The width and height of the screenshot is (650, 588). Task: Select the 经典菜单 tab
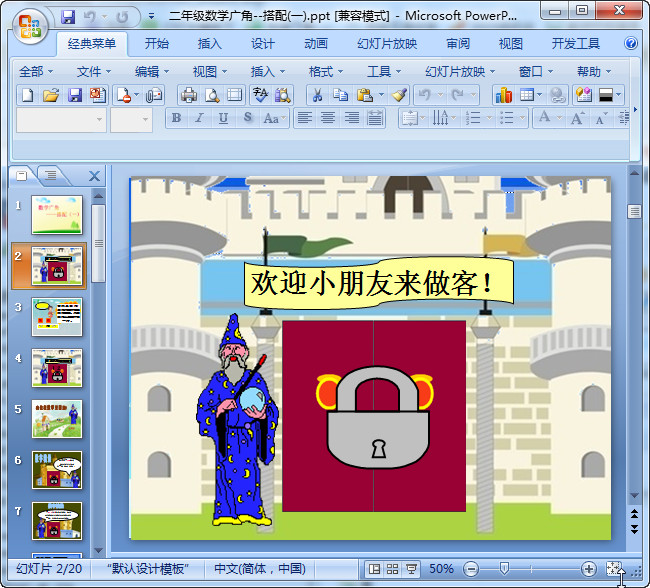coord(92,44)
